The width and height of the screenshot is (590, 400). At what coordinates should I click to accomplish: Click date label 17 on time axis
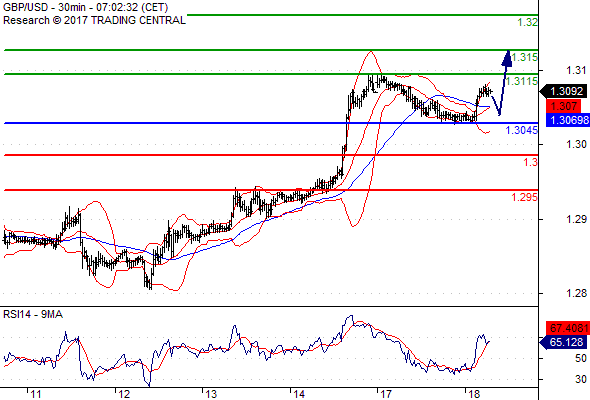[x=386, y=394]
